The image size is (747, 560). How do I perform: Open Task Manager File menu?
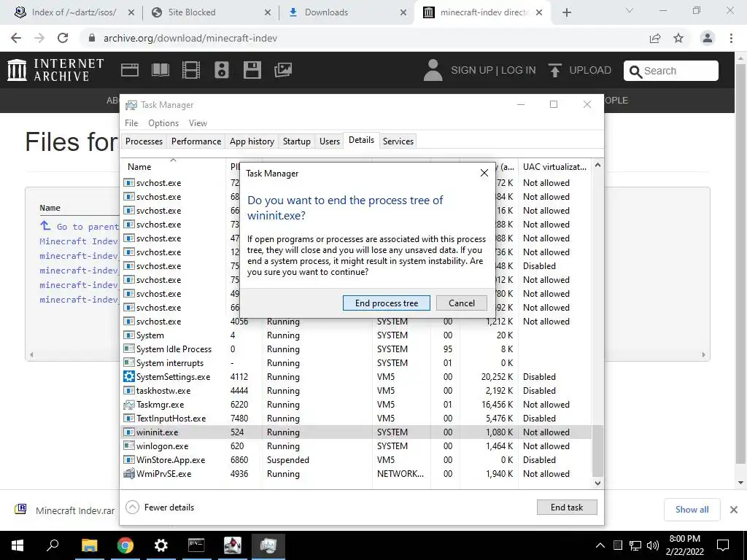pos(131,122)
